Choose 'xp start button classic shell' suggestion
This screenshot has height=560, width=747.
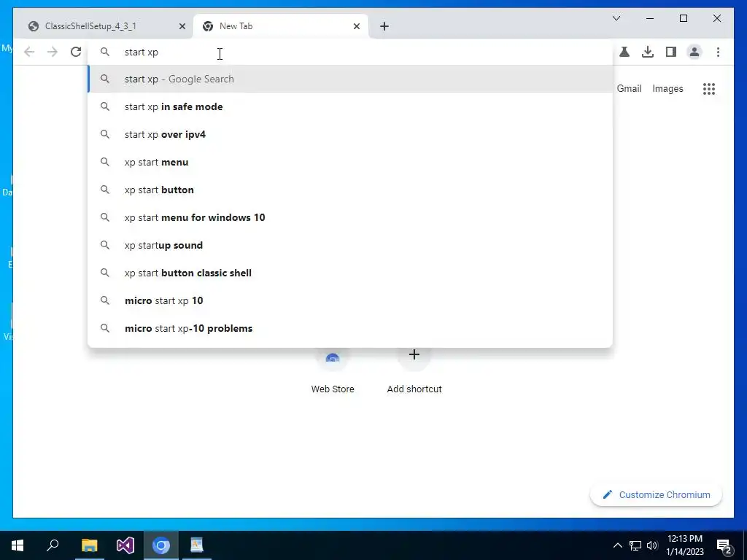(350, 273)
